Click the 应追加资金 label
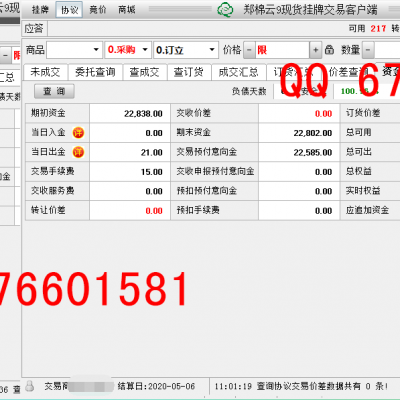 (367, 210)
